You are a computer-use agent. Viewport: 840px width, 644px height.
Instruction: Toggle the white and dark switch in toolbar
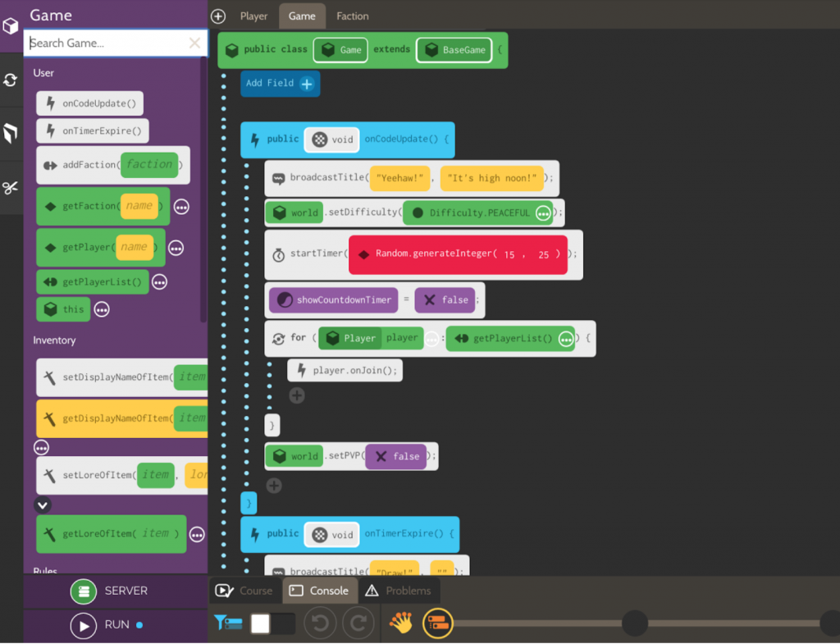click(x=273, y=623)
